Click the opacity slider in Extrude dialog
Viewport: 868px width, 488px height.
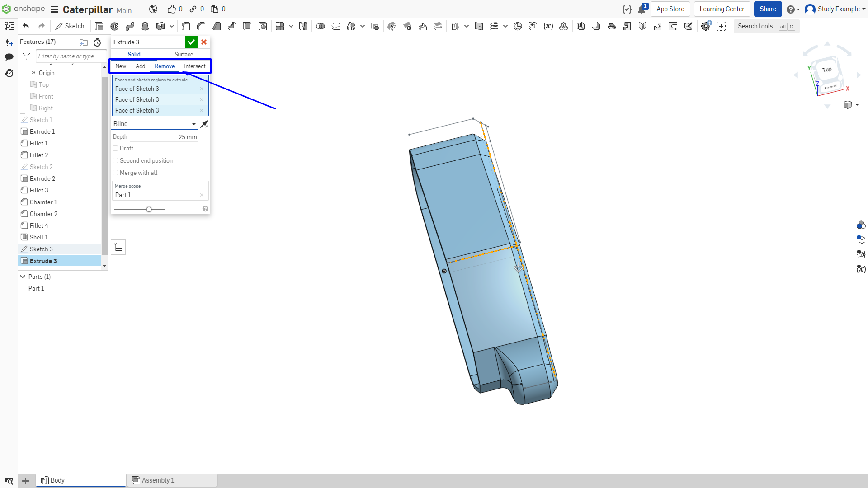139,209
